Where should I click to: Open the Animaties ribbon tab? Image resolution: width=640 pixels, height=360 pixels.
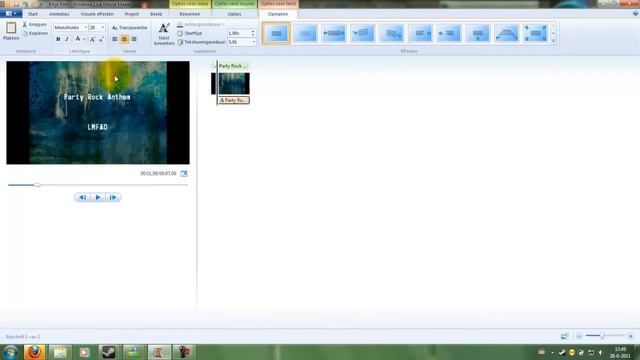(x=59, y=14)
